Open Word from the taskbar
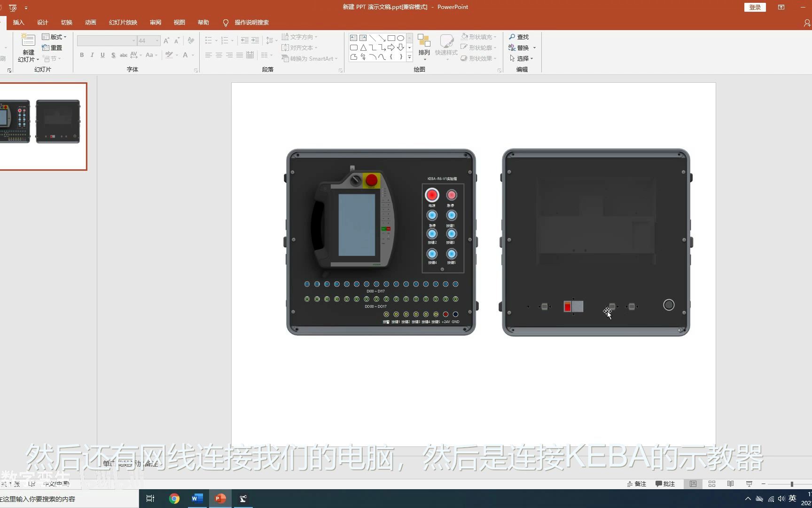This screenshot has width=812, height=508. pos(197,499)
